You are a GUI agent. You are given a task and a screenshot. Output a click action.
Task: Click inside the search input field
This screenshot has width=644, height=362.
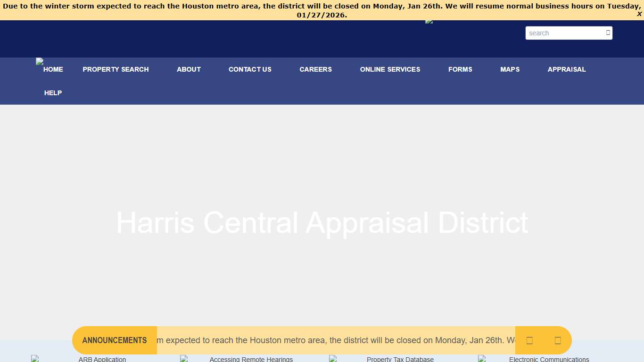point(563,33)
